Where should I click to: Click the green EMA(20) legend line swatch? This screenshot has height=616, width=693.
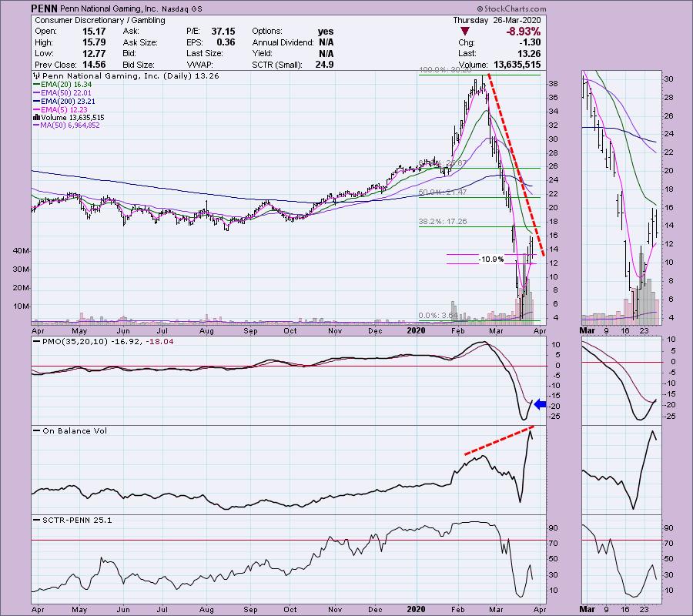37,85
